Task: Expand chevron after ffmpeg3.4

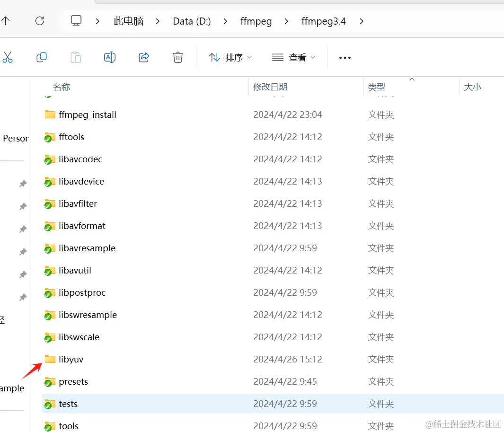Action: tap(362, 22)
